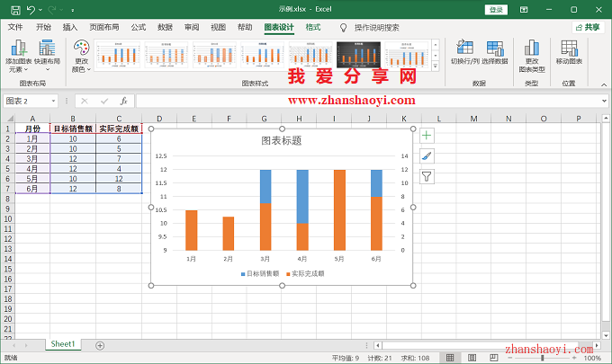612x364 pixels.
Task: Click the select-all corner triangle
Action: click(x=9, y=118)
